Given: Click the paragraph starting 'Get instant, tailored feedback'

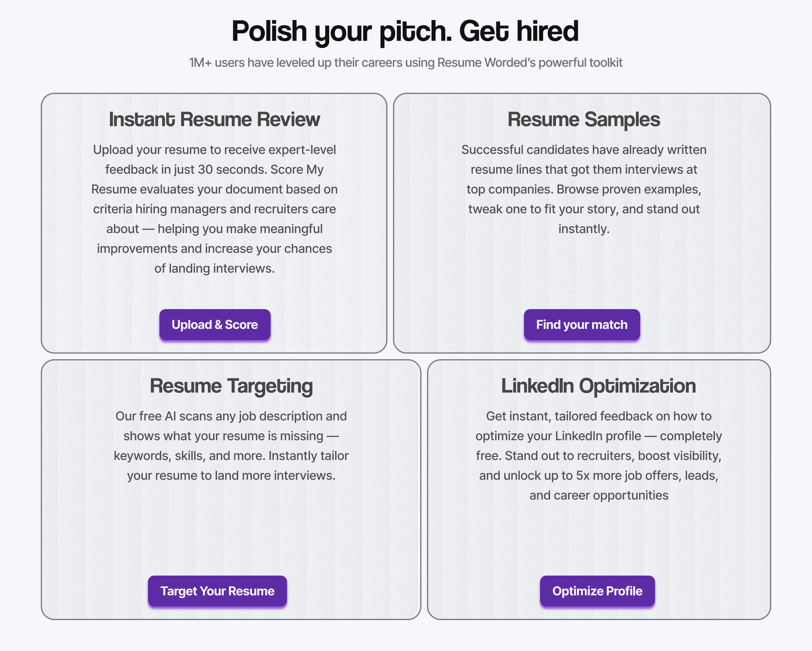Looking at the screenshot, I should [598, 455].
